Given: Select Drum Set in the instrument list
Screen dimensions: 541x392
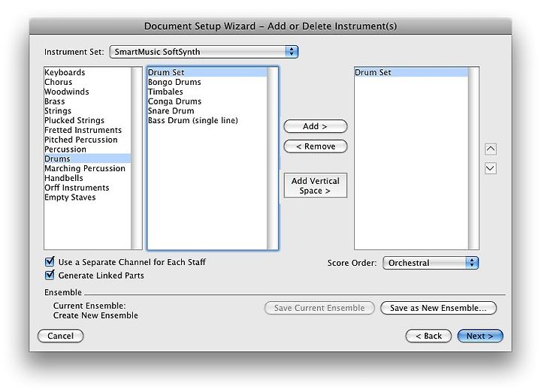Looking at the screenshot, I should (207, 72).
